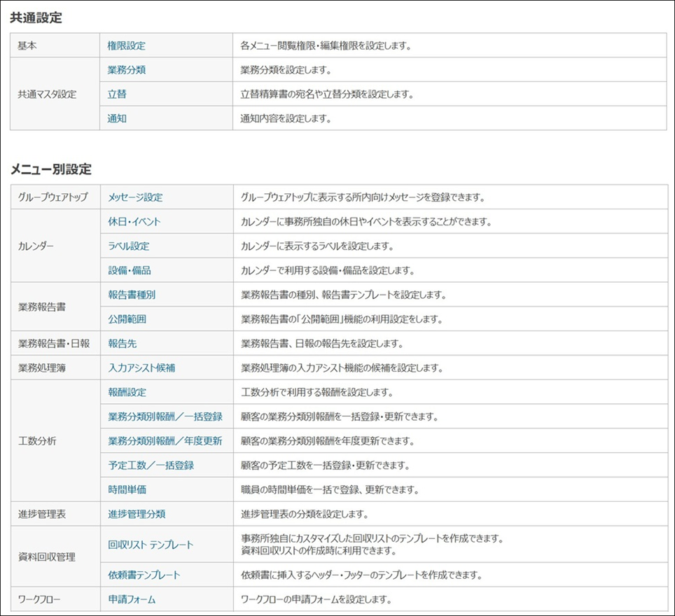Click the 公開範囲 link
The image size is (675, 616).
pos(127,319)
